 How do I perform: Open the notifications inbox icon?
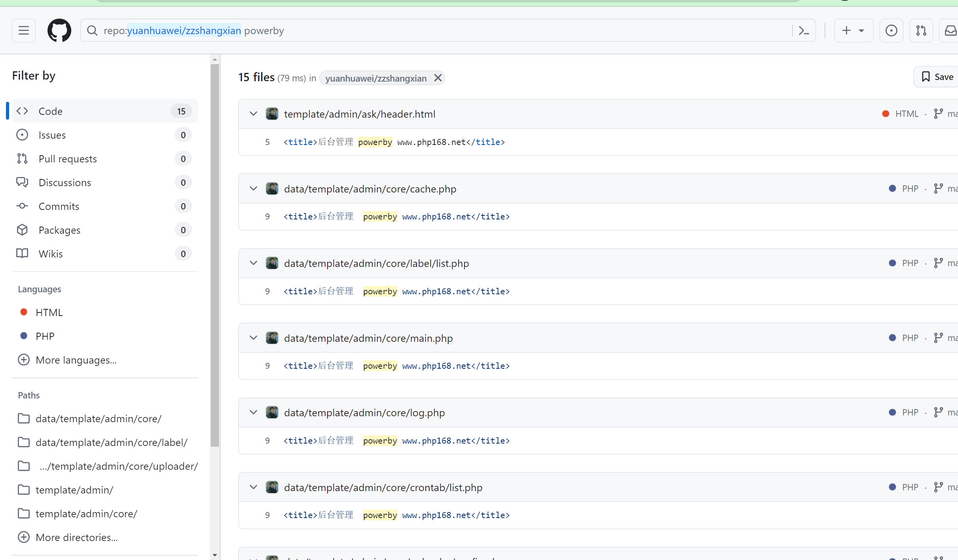(950, 30)
